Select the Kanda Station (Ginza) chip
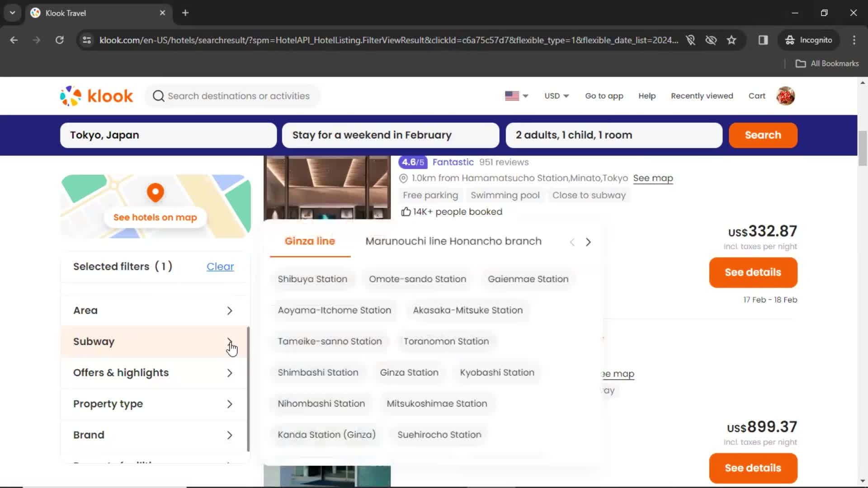The width and height of the screenshot is (868, 488). click(326, 435)
